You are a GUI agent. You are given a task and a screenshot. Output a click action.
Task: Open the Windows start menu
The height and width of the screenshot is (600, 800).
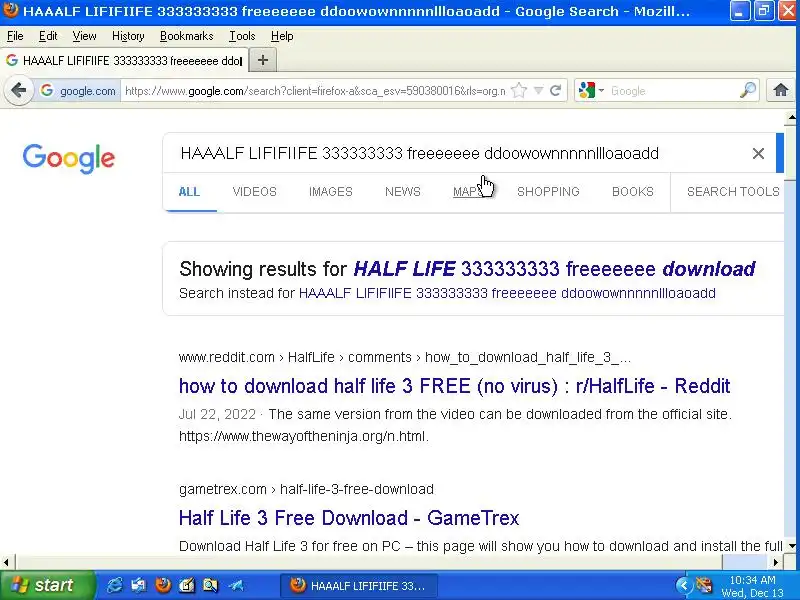(47, 585)
